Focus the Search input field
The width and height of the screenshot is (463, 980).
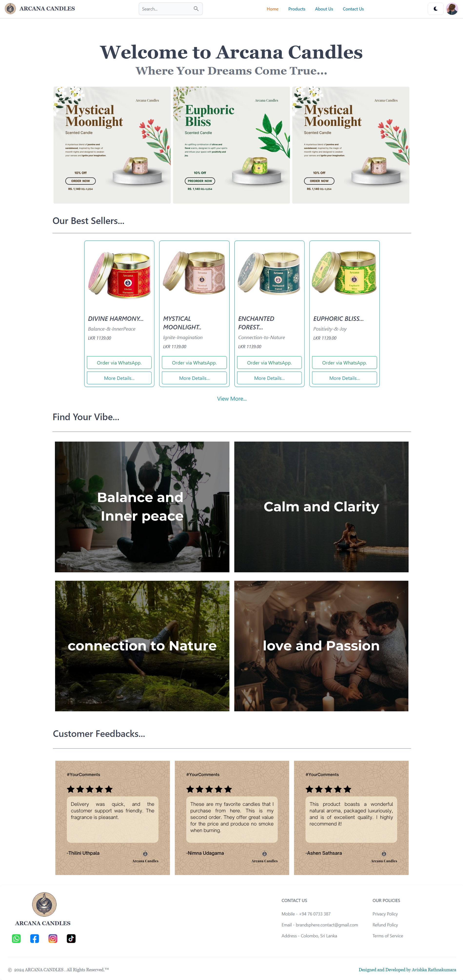click(166, 9)
